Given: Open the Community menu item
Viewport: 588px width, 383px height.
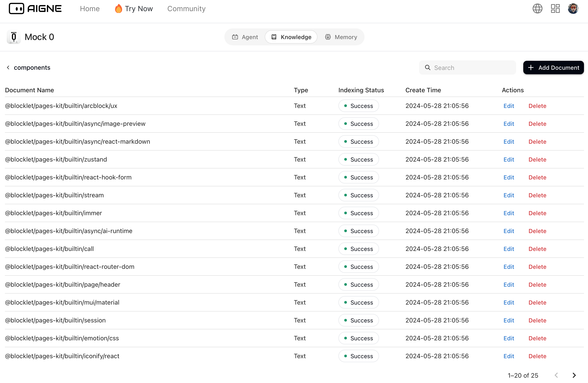Looking at the screenshot, I should coord(186,9).
